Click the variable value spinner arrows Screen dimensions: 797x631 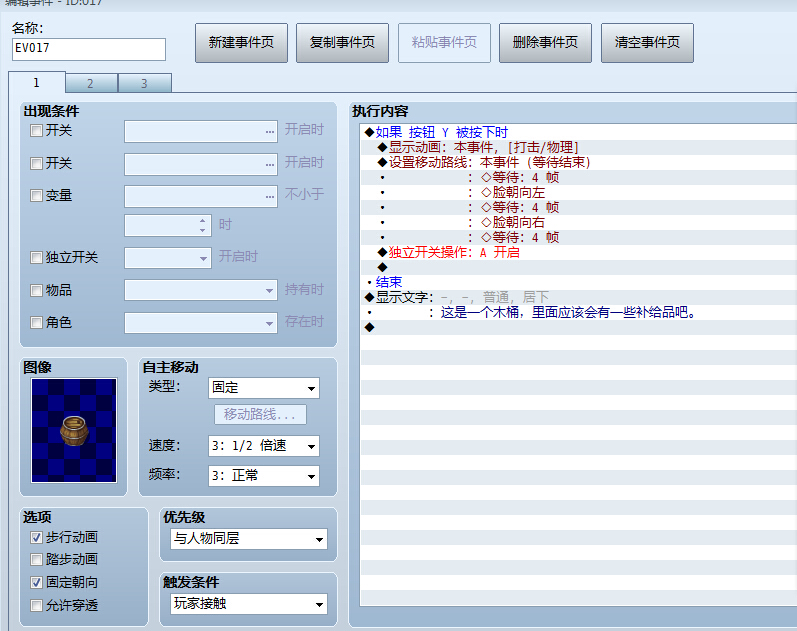tap(203, 225)
